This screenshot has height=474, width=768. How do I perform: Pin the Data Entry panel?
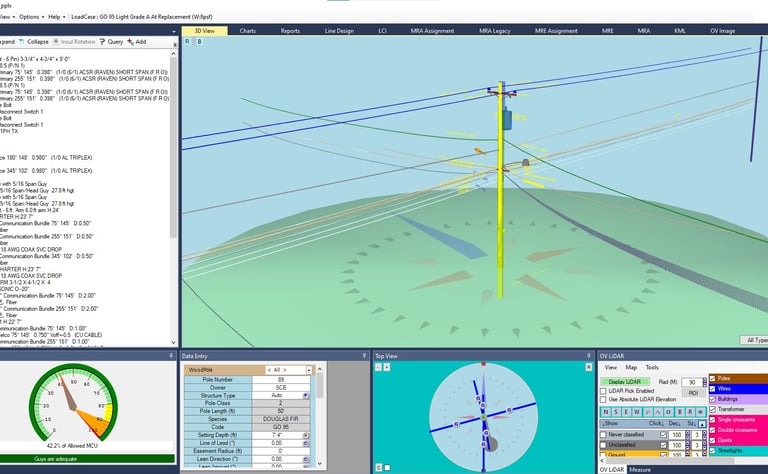tap(364, 356)
